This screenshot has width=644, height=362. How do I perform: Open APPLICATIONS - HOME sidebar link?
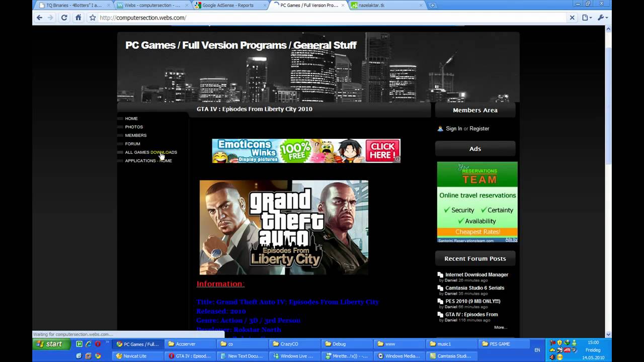pyautogui.click(x=148, y=161)
